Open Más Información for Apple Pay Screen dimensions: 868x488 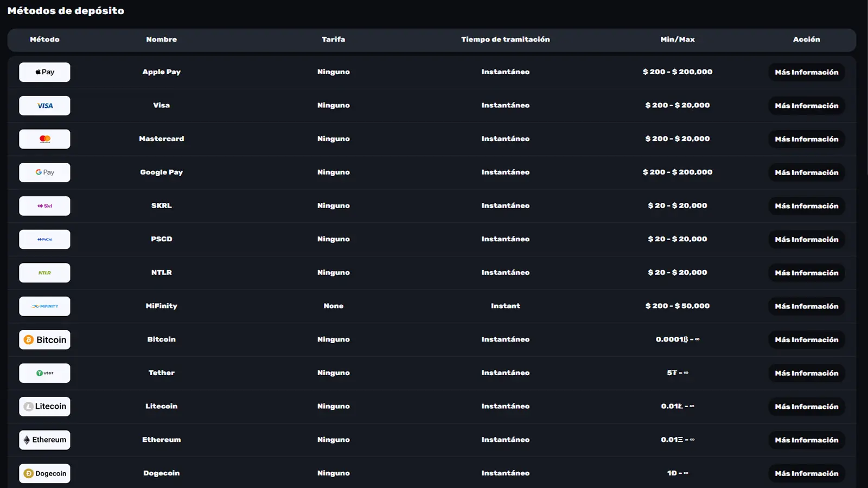(807, 72)
